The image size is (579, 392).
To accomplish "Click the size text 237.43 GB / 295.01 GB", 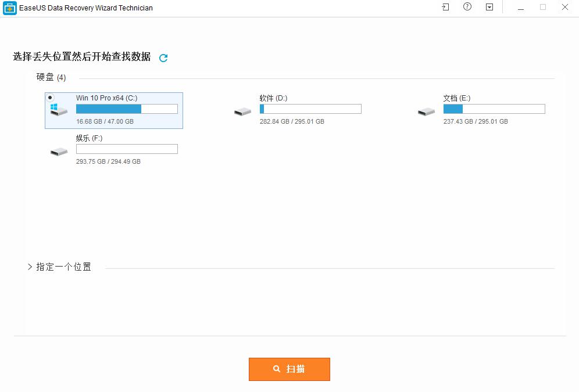I will point(476,121).
